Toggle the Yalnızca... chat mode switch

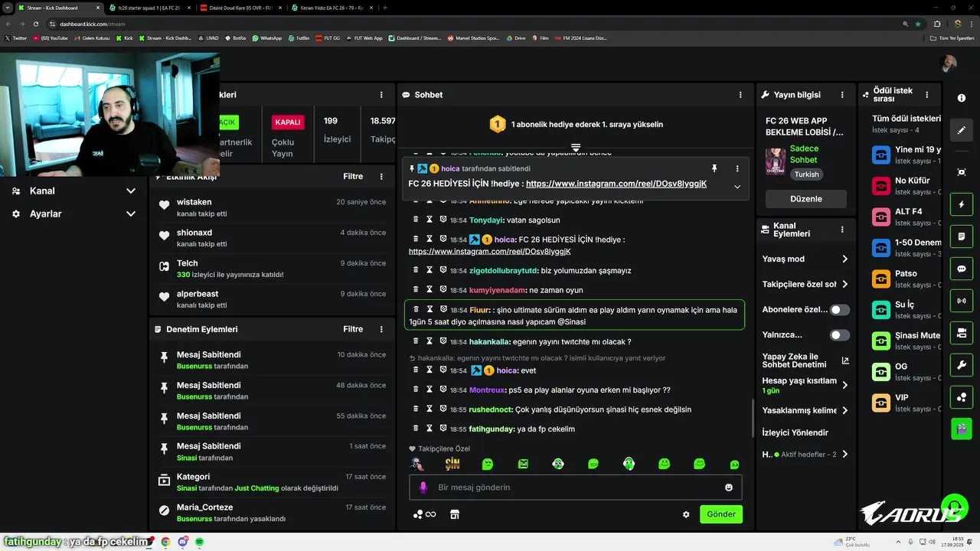[840, 335]
